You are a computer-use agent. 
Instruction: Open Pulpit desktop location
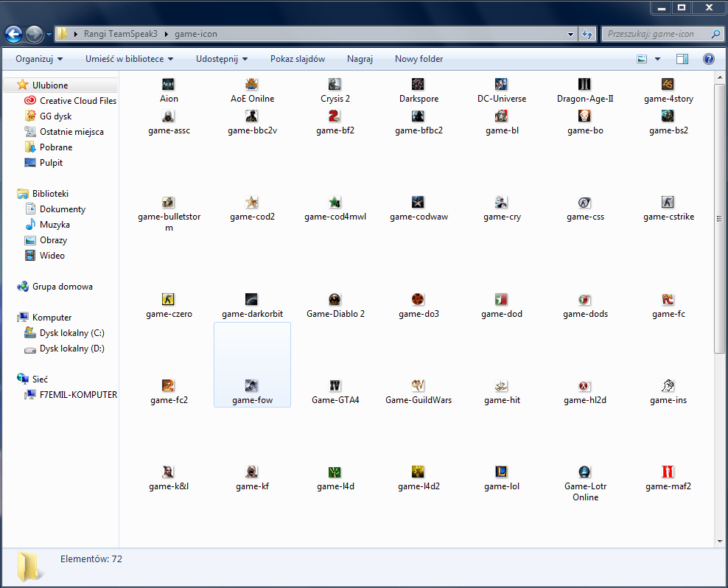click(x=43, y=163)
